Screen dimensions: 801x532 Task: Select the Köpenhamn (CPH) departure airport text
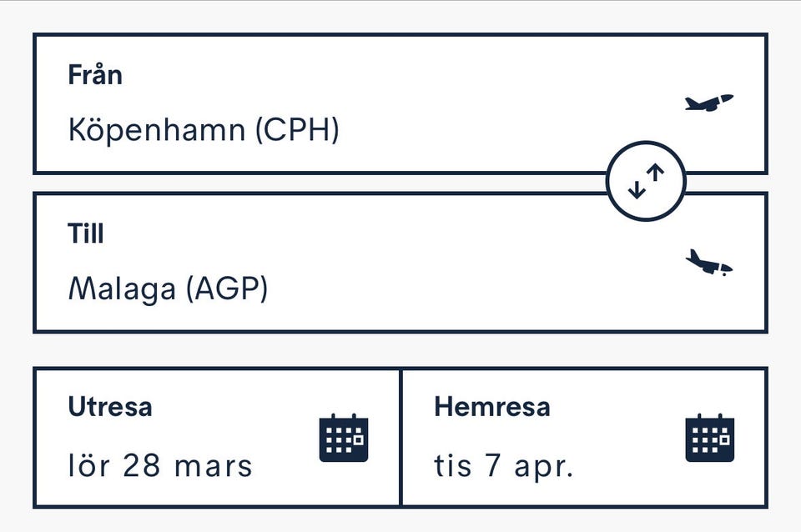pyautogui.click(x=204, y=130)
